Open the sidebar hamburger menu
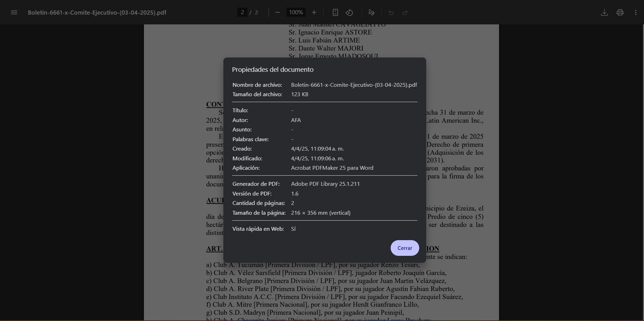 point(14,12)
